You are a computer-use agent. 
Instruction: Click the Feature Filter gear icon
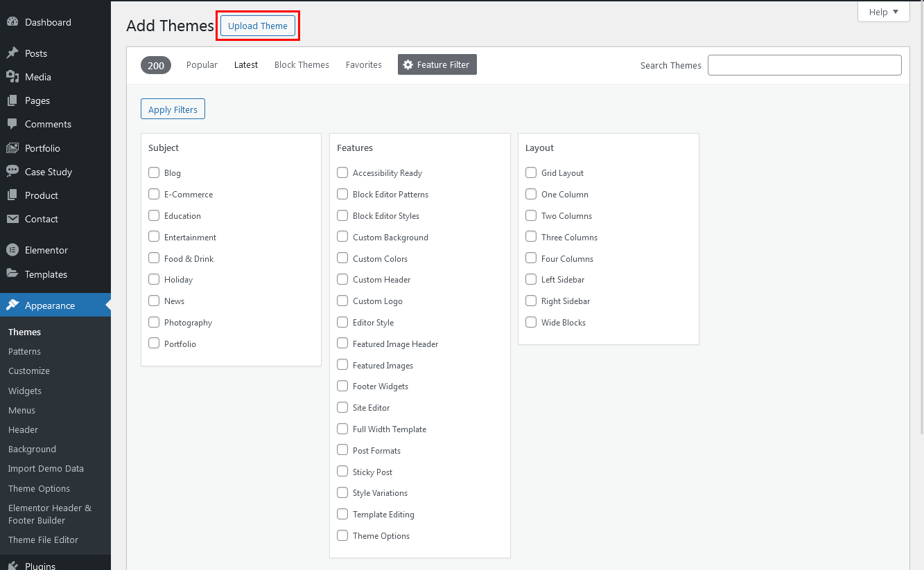(408, 64)
